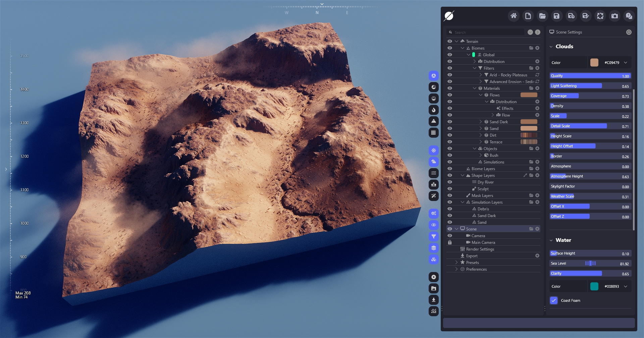Click the grid icon in viewport sidebar
This screenshot has height=338, width=644.
(x=434, y=133)
